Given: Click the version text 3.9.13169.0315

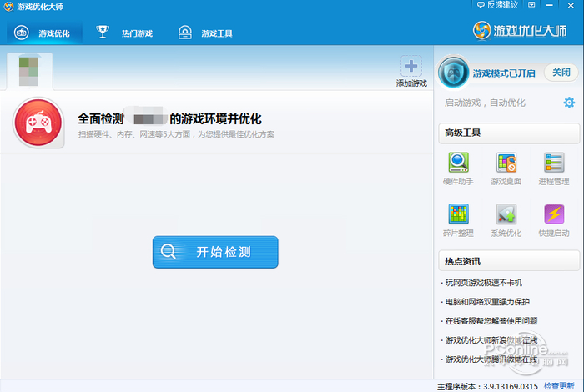Looking at the screenshot, I should click(x=511, y=386).
